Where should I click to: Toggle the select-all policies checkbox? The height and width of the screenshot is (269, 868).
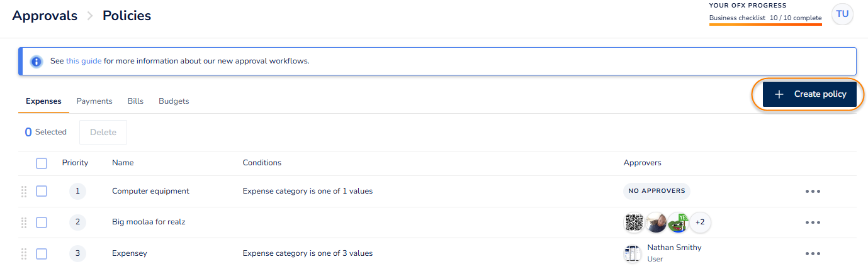point(42,163)
